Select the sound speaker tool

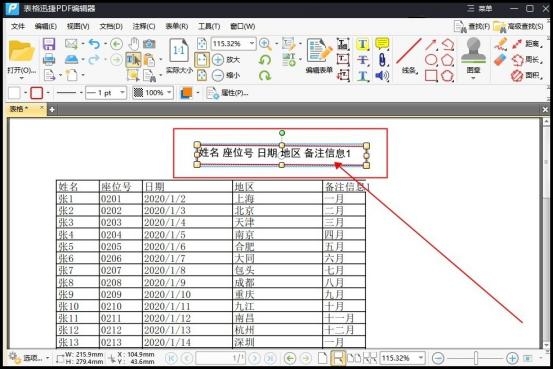click(x=382, y=75)
